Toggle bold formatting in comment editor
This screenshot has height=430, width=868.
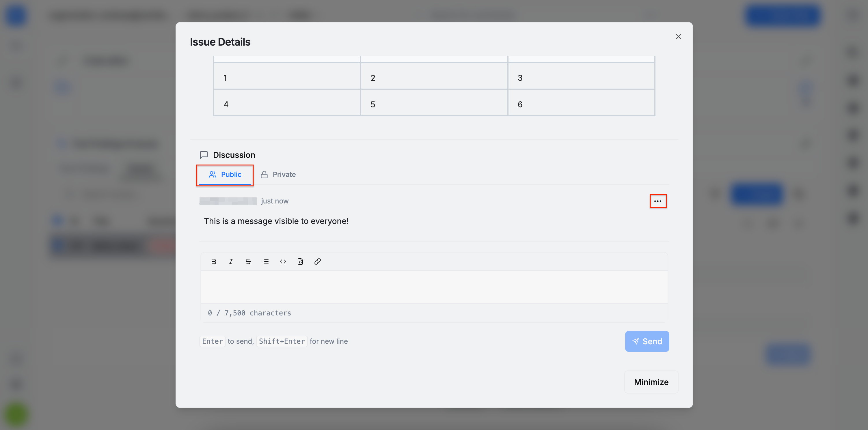coord(213,261)
